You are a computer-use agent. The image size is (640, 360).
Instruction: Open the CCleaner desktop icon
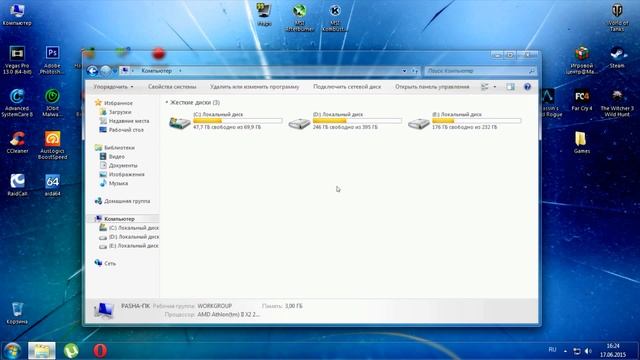click(x=17, y=142)
